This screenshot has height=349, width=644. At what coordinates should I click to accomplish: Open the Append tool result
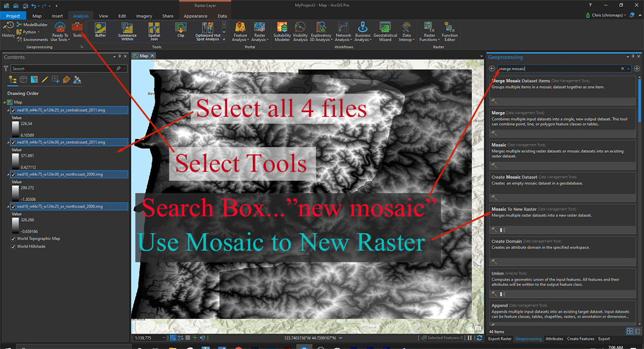point(562,312)
